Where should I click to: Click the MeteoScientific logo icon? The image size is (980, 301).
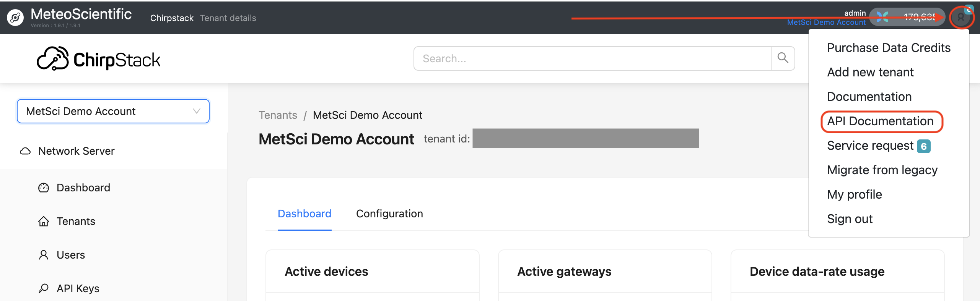(15, 18)
